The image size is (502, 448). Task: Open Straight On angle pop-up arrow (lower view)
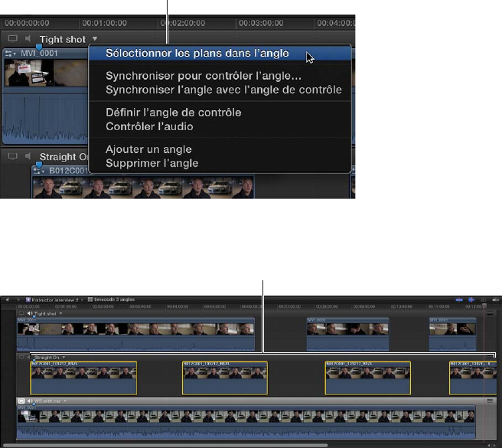pos(64,357)
